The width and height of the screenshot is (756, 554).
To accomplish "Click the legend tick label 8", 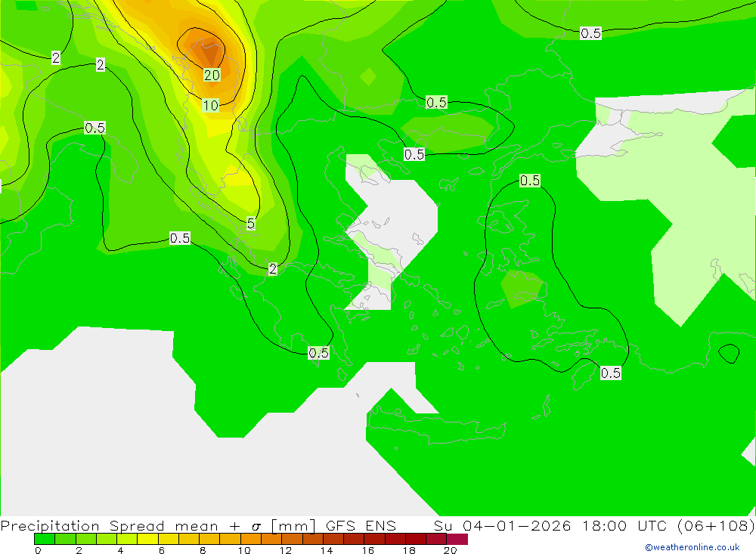I will pyautogui.click(x=203, y=550).
